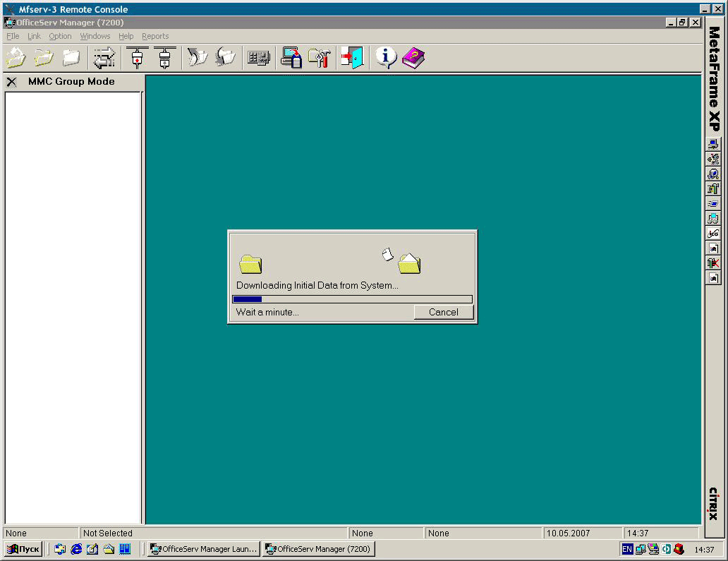Viewport: 728px width, 561px height.
Task: Click the first open-folder toolbar icon
Action: pyautogui.click(x=16, y=58)
